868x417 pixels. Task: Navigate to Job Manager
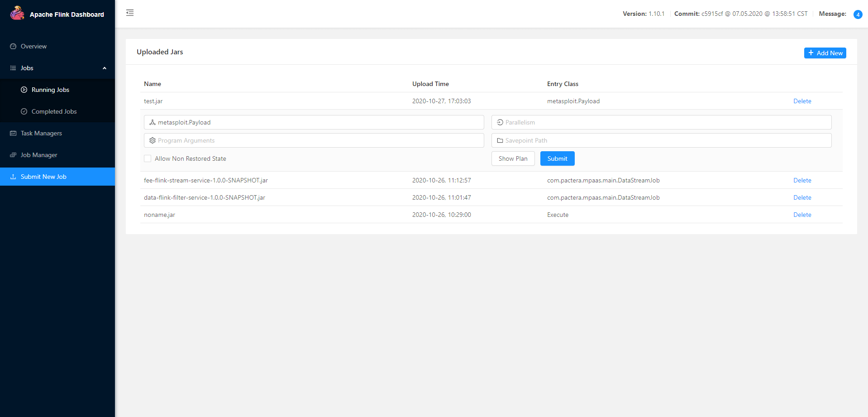pos(39,155)
